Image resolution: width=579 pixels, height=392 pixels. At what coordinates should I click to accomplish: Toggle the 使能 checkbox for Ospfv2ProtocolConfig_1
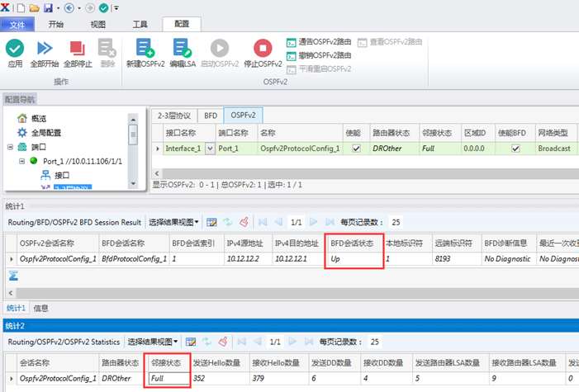pyautogui.click(x=356, y=149)
